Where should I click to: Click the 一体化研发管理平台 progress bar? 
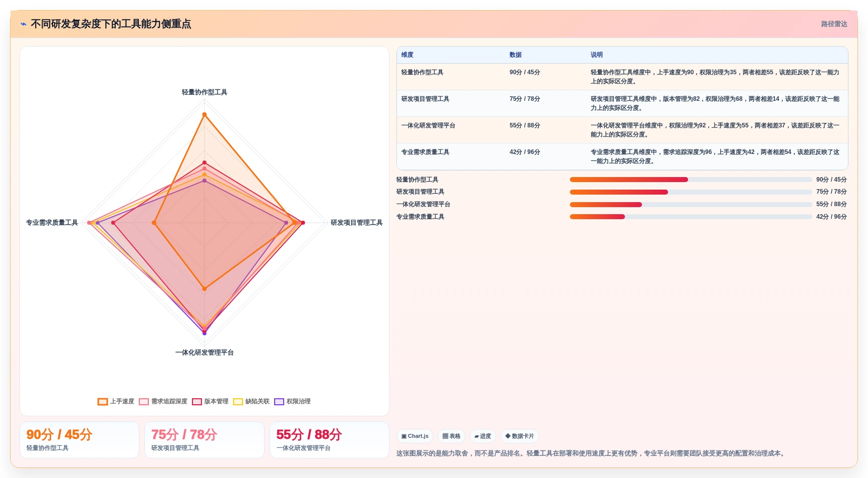point(691,205)
